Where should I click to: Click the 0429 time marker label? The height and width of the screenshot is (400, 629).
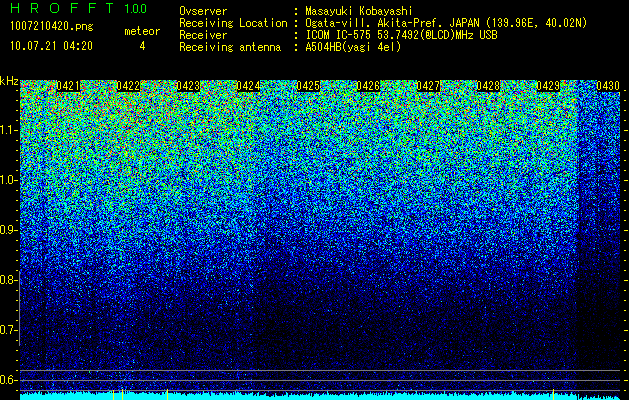tap(548, 86)
